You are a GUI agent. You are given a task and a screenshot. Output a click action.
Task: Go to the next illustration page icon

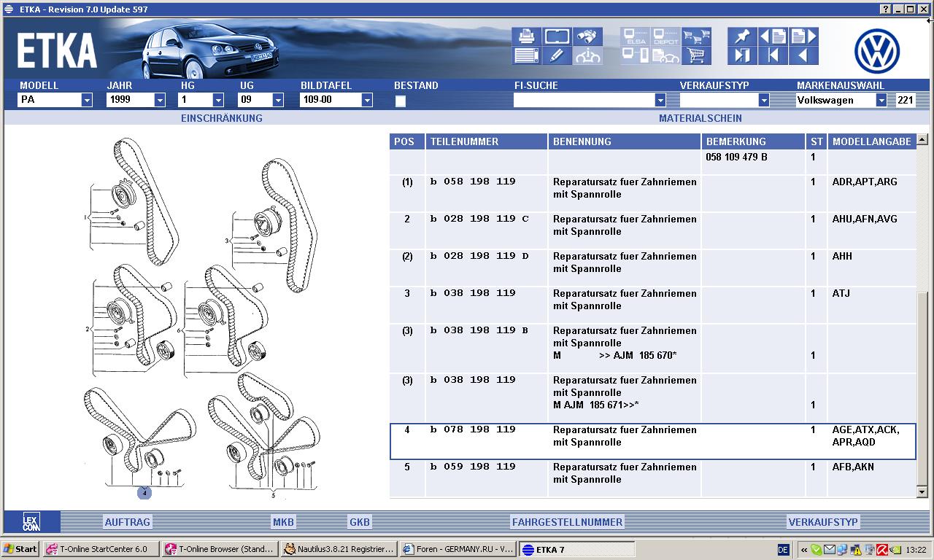803,36
